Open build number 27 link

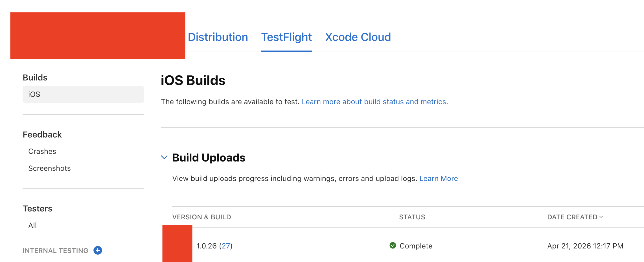pos(226,246)
